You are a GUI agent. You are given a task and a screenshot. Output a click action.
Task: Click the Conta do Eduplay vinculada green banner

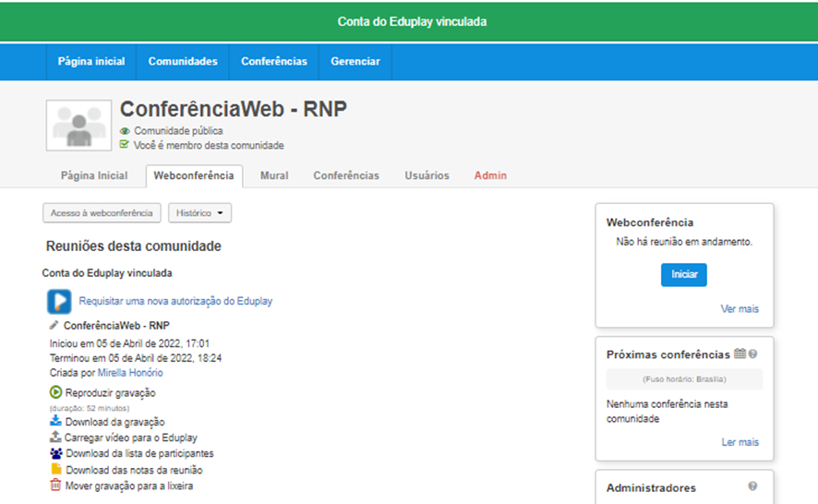click(x=409, y=21)
